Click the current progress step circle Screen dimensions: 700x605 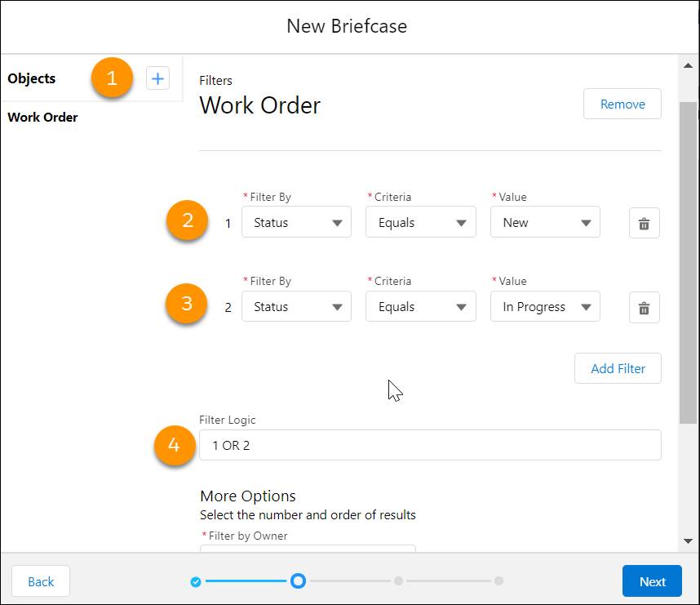298,581
